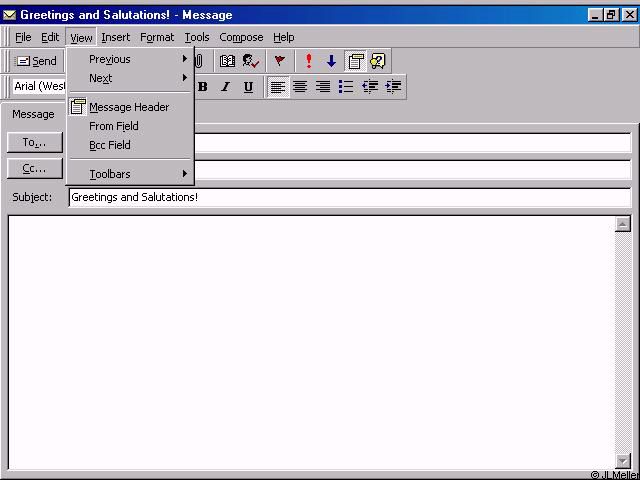The image size is (640, 480).
Task: Click the Subject field with Greetings text
Action: 350,198
